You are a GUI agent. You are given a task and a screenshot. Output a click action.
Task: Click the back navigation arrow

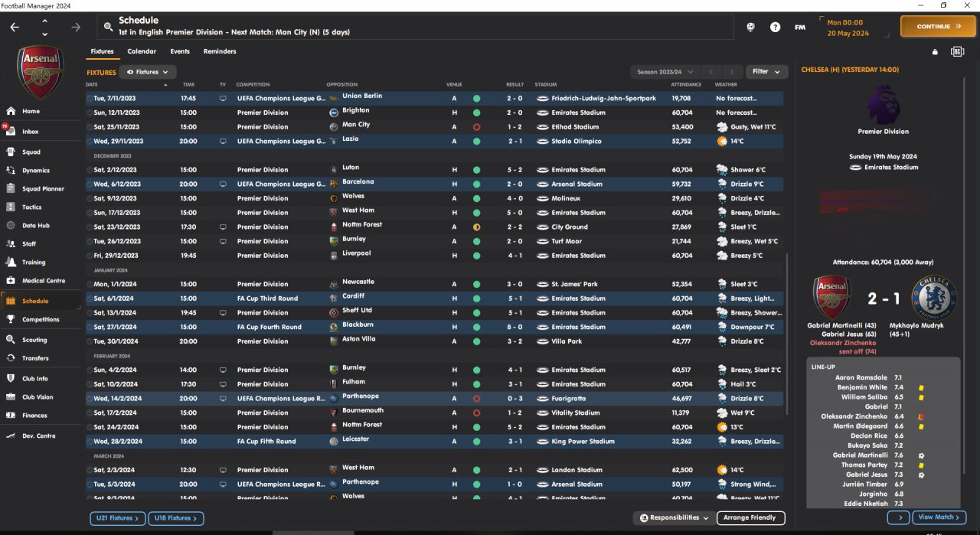click(x=15, y=27)
